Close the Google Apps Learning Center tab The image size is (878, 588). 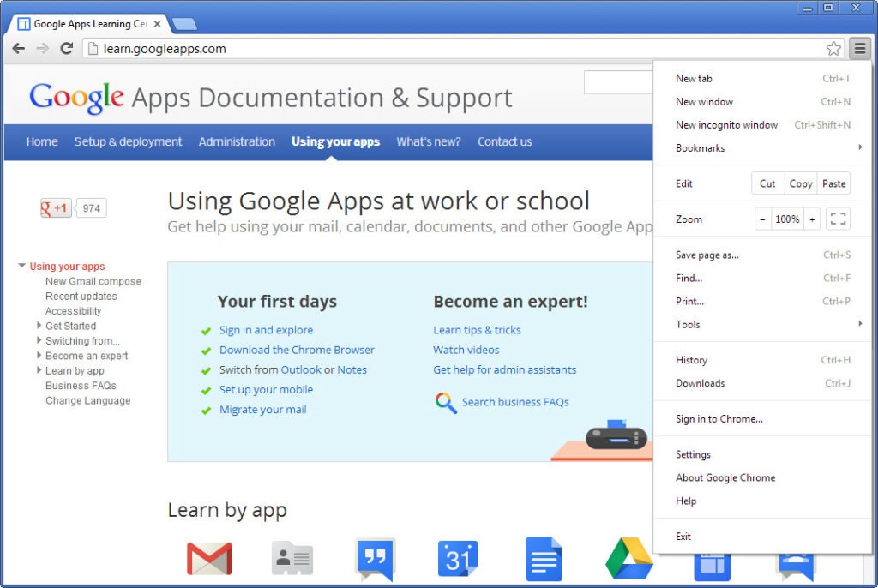click(x=158, y=24)
